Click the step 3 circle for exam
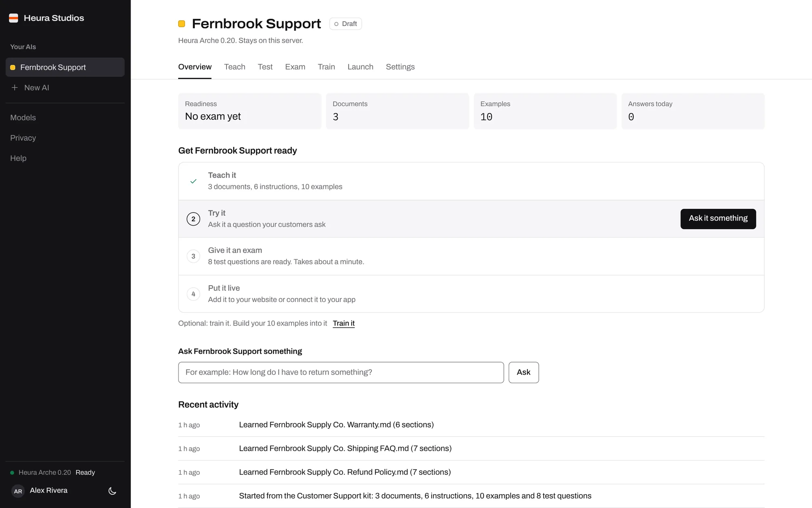 tap(193, 256)
